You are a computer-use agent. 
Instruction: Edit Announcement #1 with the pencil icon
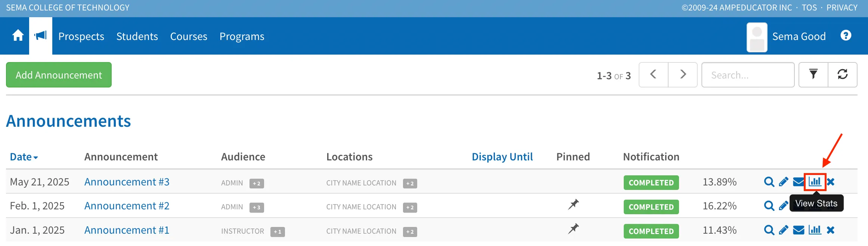coord(784,230)
